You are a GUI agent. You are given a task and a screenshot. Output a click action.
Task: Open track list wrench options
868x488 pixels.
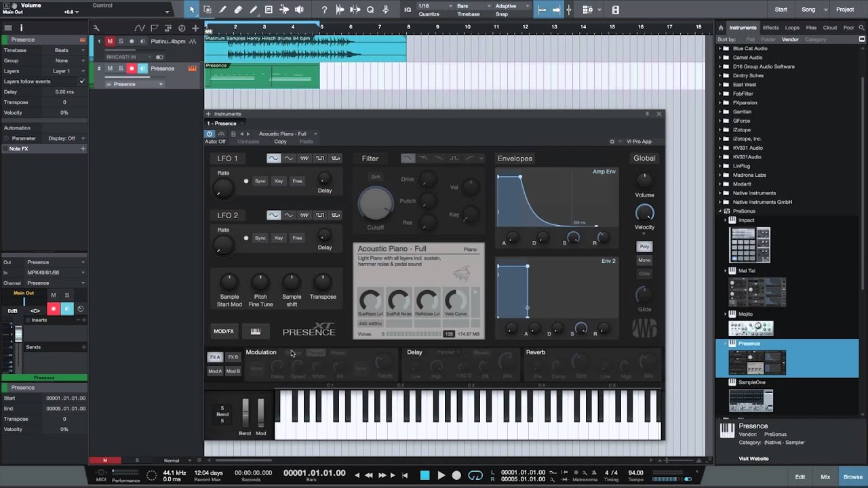coord(96,28)
